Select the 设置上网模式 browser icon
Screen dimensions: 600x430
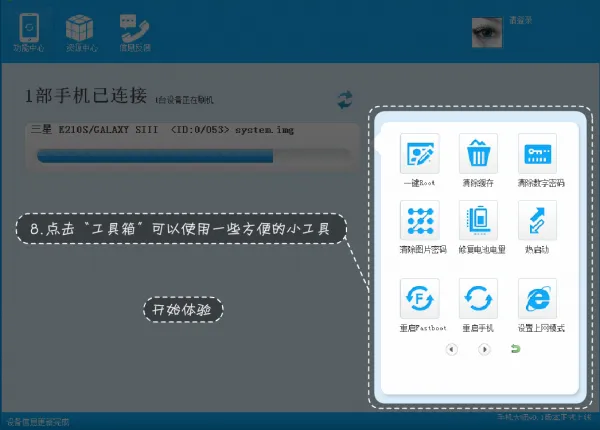coord(537,298)
